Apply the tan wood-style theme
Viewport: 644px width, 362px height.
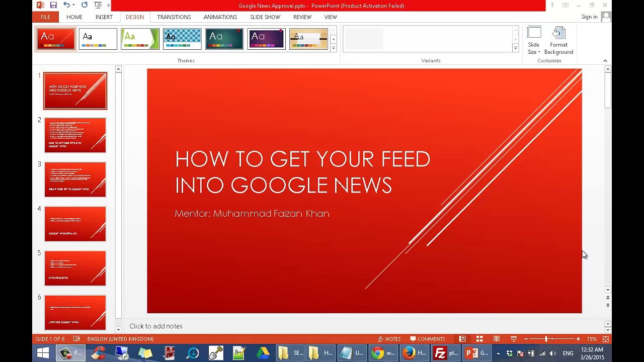[x=308, y=39]
